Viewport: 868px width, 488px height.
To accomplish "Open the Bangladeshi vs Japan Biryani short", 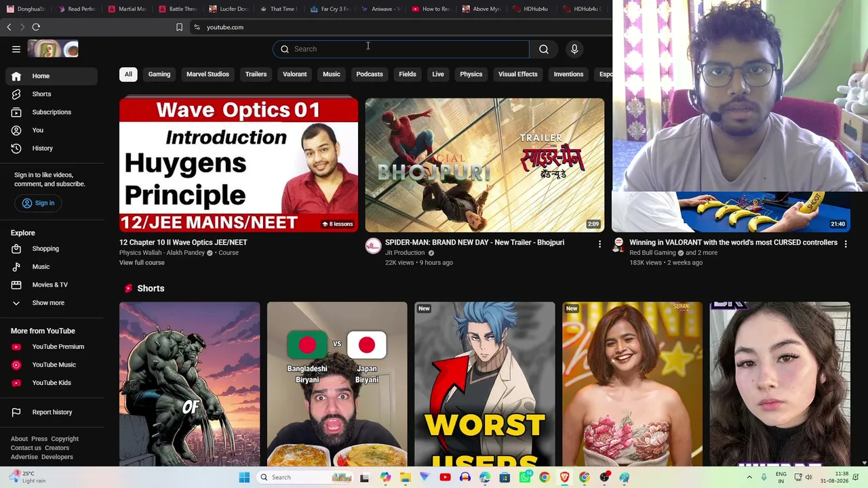I will tap(337, 384).
